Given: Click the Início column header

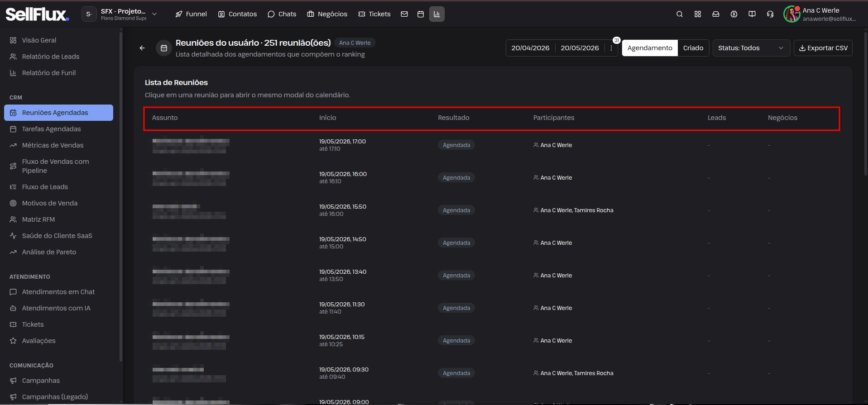Looking at the screenshot, I should [327, 118].
